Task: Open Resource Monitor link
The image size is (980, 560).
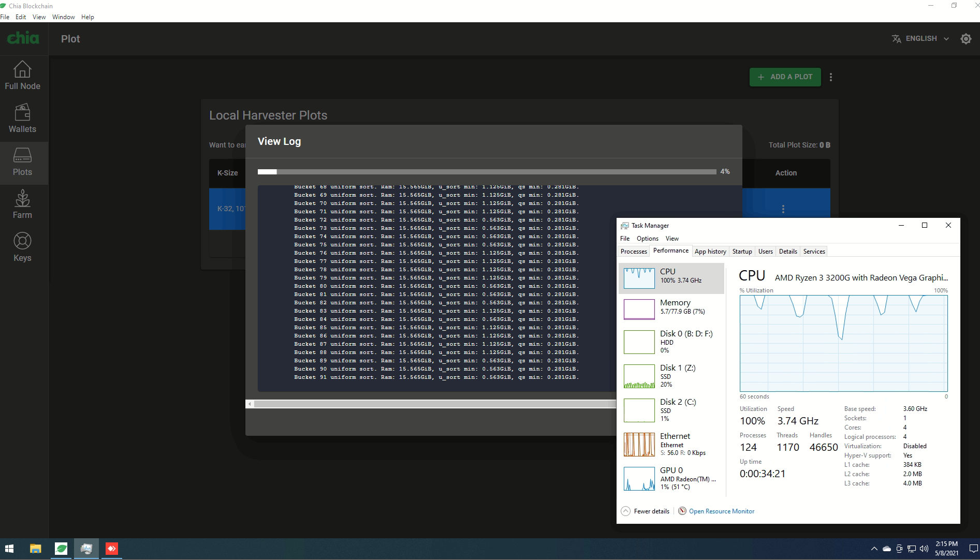Action: [x=721, y=511]
